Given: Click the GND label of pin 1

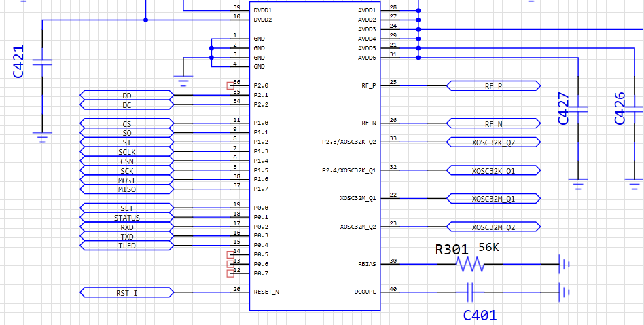Looking at the screenshot, I should tap(259, 39).
